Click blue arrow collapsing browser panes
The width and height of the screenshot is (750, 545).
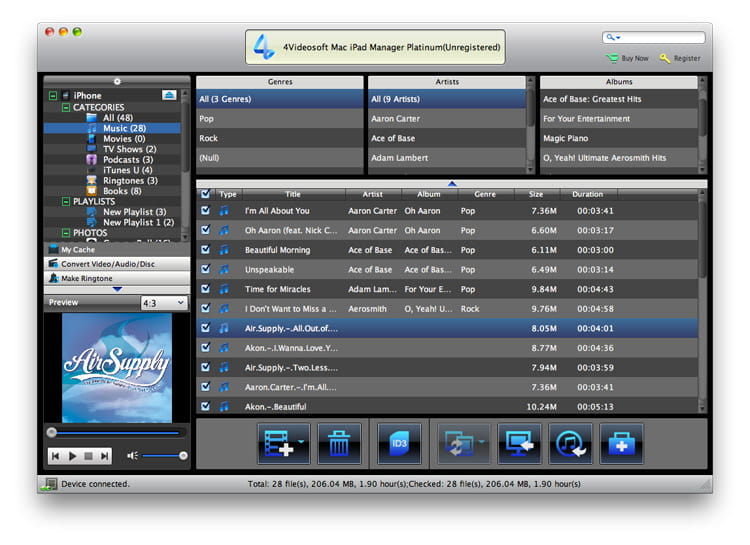452,184
